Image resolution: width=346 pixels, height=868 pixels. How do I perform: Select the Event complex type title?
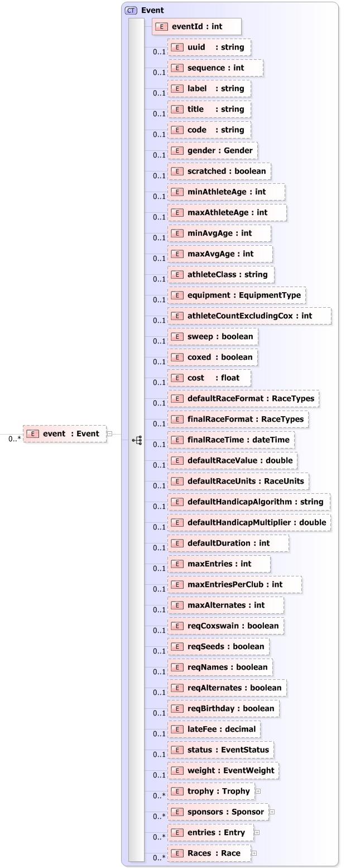pyautogui.click(x=152, y=10)
